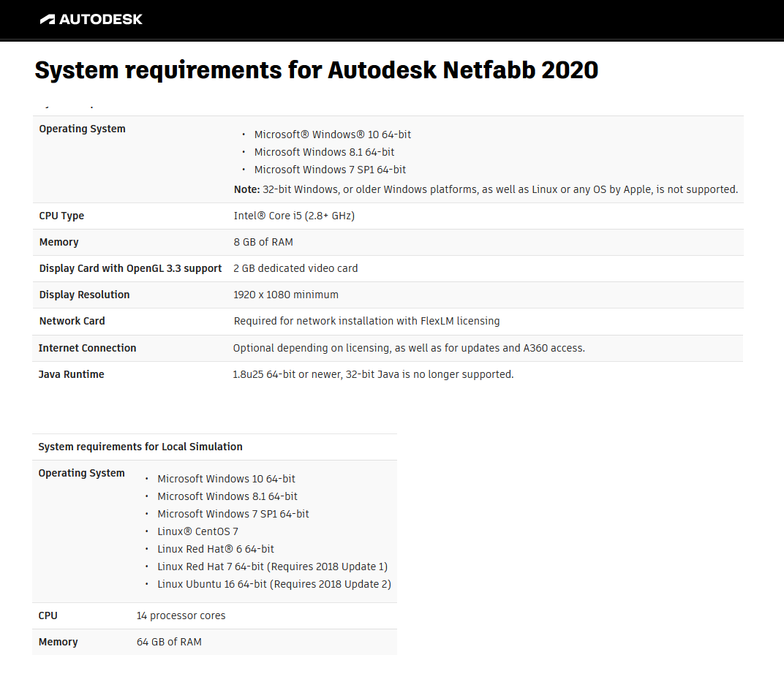The width and height of the screenshot is (784, 682).
Task: Click 'Microsoft Windows 10 64-bit' in Local Simulation list
Action: (226, 479)
